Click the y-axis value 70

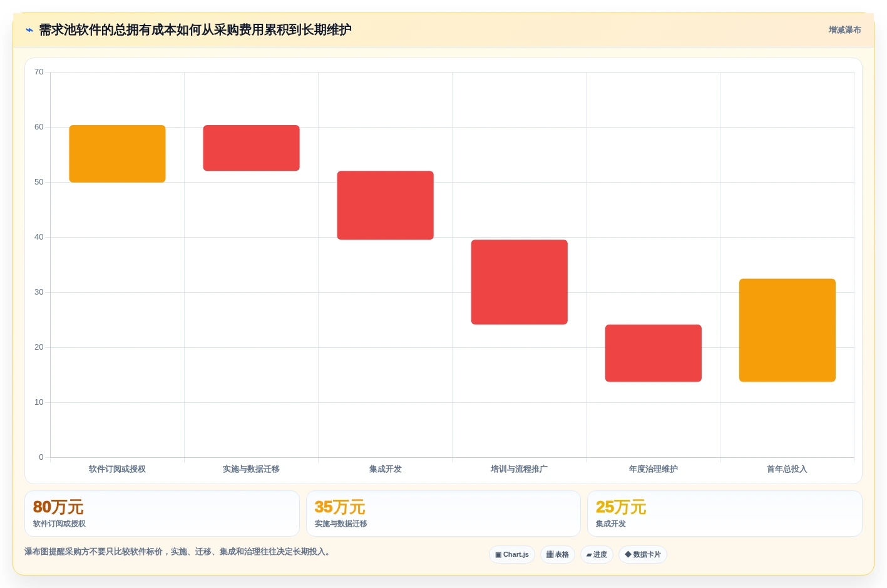coord(39,72)
